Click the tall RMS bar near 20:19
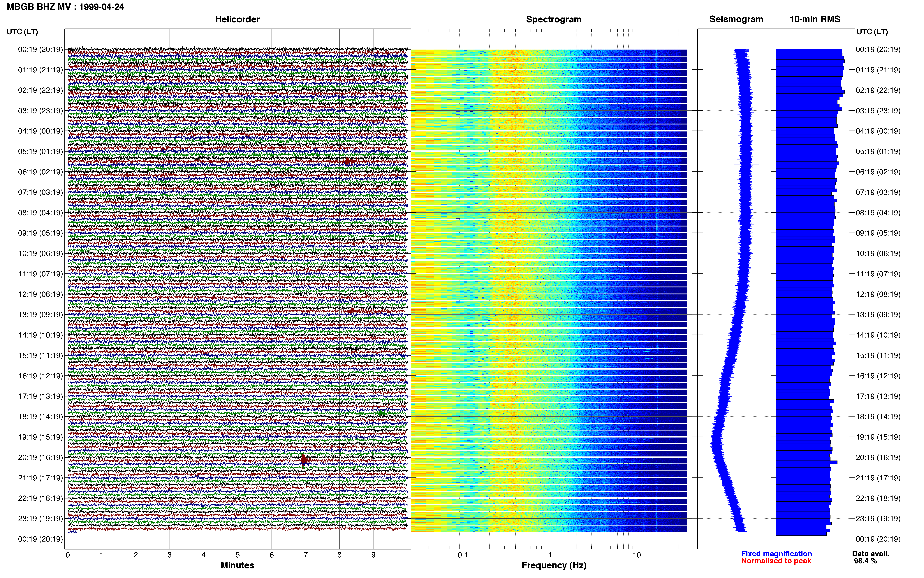Viewport: 924px width, 578px height. coord(807,463)
